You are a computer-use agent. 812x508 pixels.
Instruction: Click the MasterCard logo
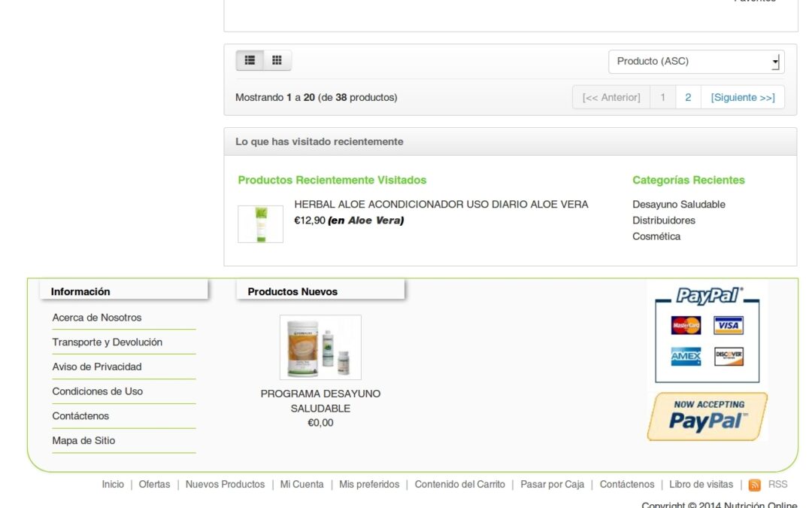[x=686, y=326]
